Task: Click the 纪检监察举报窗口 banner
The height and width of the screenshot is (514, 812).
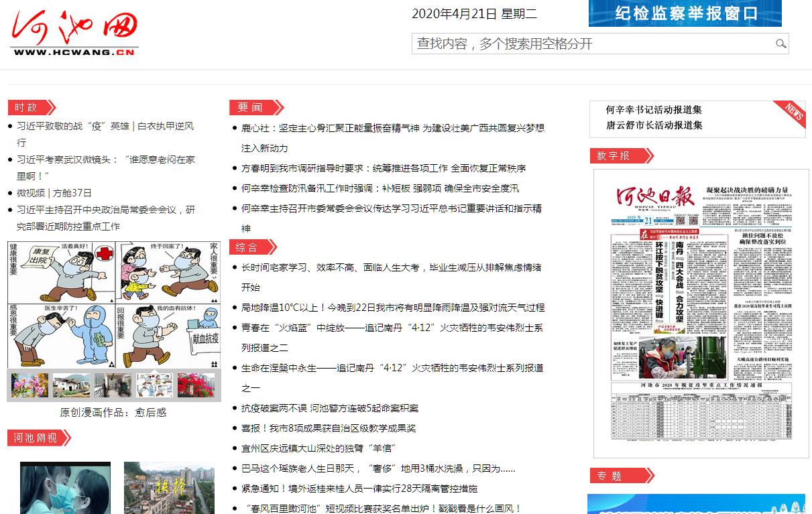Action: pyautogui.click(x=685, y=13)
